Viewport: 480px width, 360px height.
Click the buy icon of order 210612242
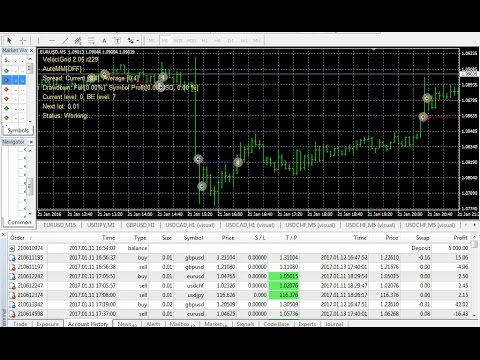(12, 276)
